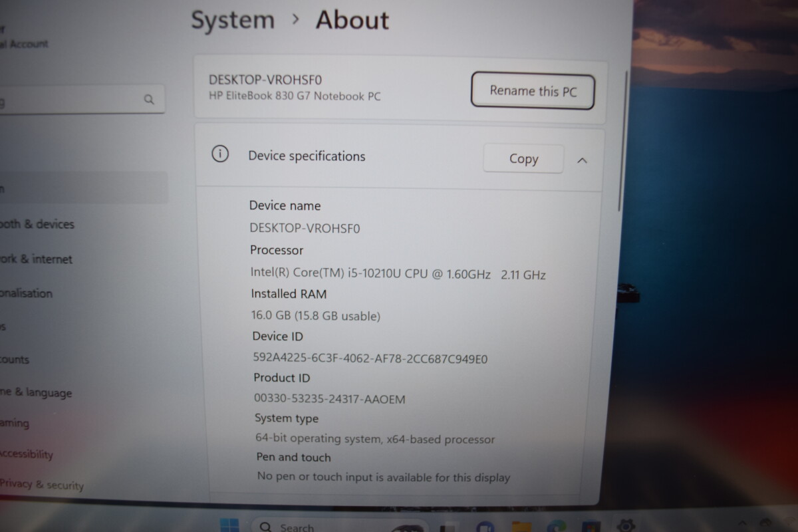Open Network & internet settings
Image resolution: width=798 pixels, height=532 pixels.
coord(36,259)
